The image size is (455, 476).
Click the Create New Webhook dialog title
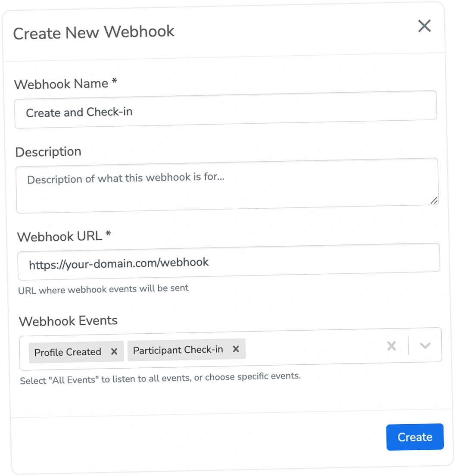(x=93, y=32)
